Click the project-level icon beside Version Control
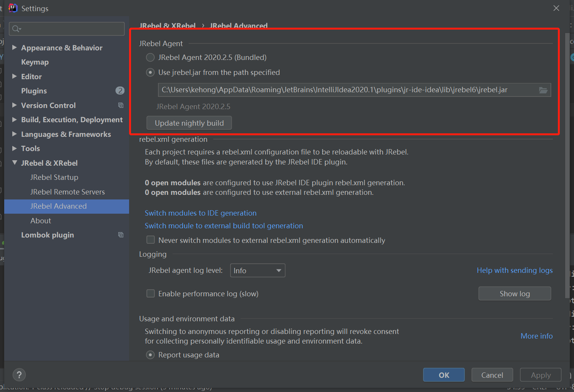This screenshot has height=392, width=574. (x=121, y=105)
